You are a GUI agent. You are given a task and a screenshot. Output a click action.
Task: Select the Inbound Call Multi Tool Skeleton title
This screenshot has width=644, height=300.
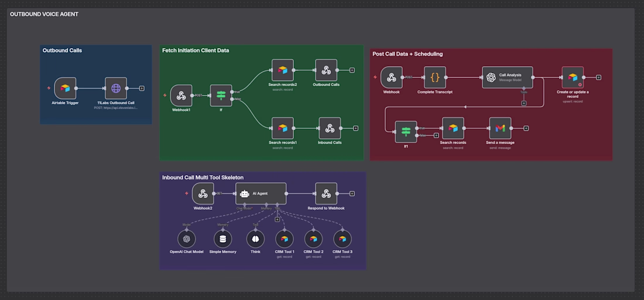point(203,178)
